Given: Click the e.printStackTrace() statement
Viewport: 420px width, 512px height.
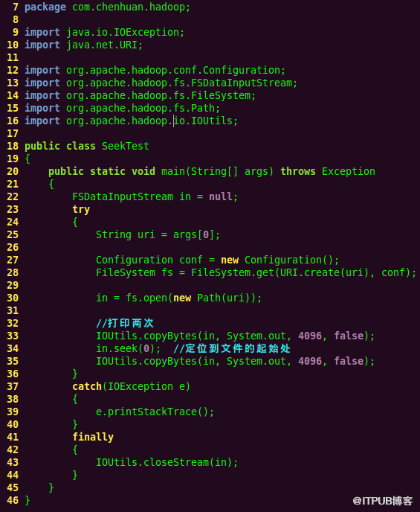Looking at the screenshot, I should (155, 412).
